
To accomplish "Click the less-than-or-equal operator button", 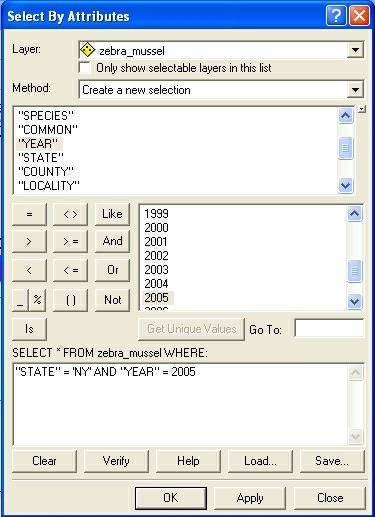I will pyautogui.click(x=70, y=270).
